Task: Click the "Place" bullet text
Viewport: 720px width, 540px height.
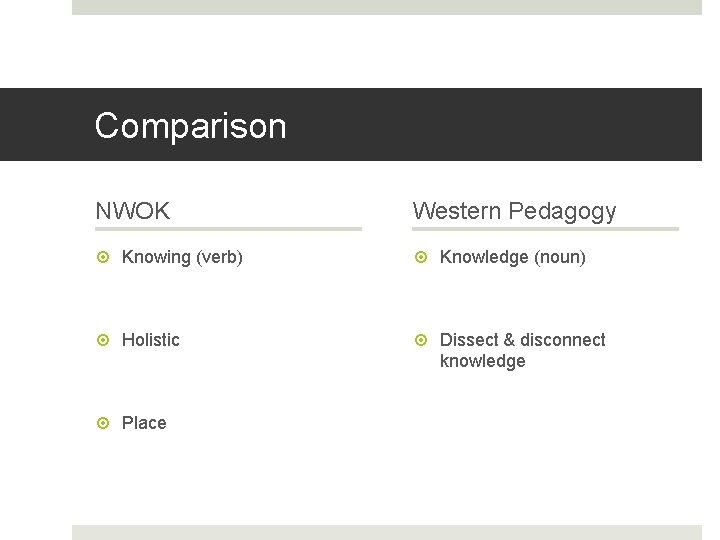Action: (x=144, y=423)
